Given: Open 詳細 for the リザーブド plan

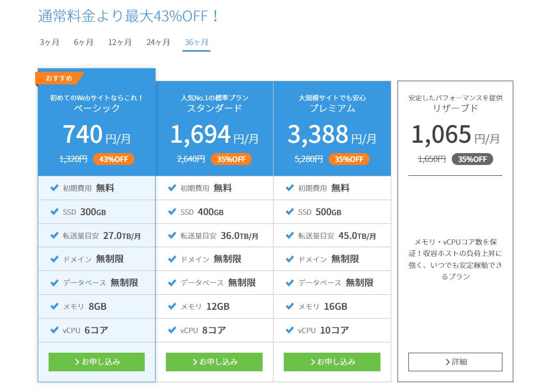Looking at the screenshot, I should click(455, 362).
